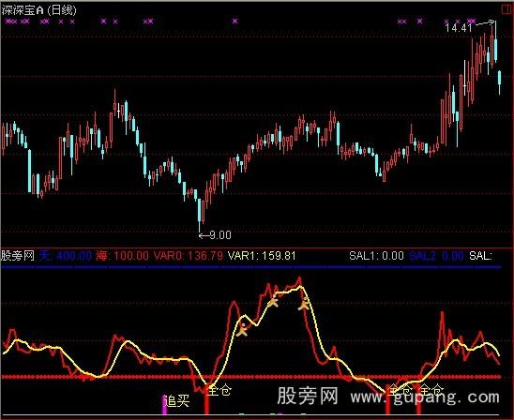Select the SAL2: 0.00 value
The width and height of the screenshot is (514, 420).
[x=436, y=255]
